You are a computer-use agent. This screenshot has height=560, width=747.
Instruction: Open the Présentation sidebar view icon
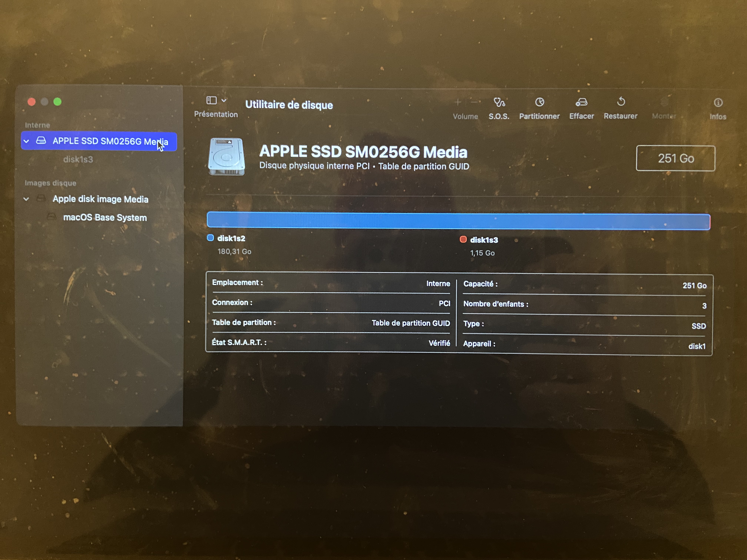coord(211,100)
